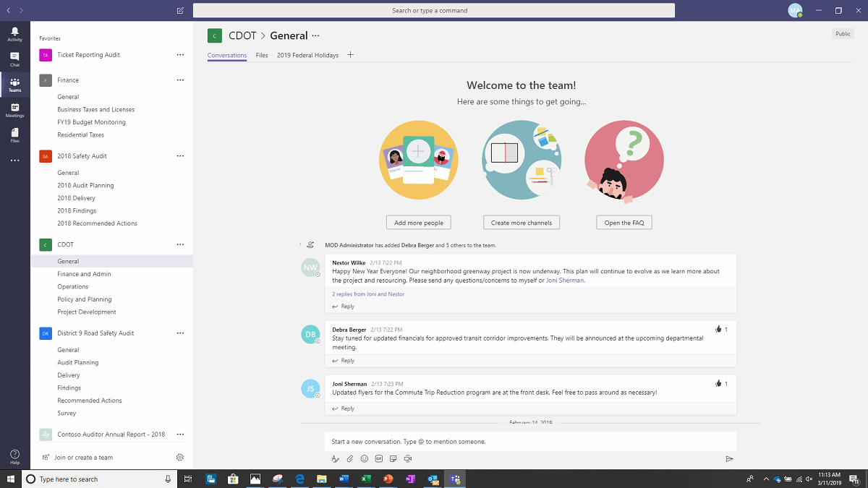Image resolution: width=868 pixels, height=488 pixels.
Task: Open the Activity feed in Teams
Action: pyautogui.click(x=14, y=33)
